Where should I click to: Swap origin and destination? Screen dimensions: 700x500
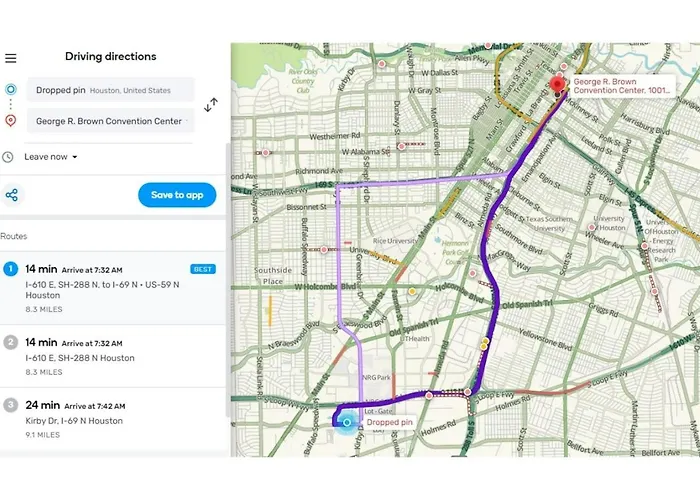point(211,105)
